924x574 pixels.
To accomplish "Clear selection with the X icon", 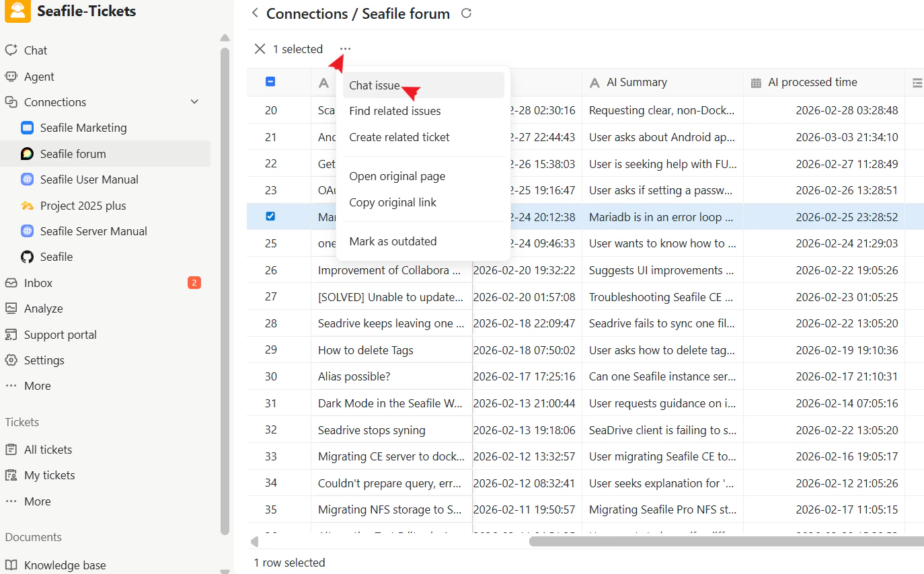I will (x=260, y=49).
